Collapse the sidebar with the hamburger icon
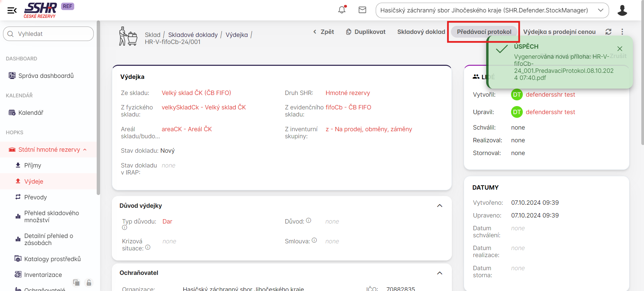The height and width of the screenshot is (291, 644). (12, 10)
